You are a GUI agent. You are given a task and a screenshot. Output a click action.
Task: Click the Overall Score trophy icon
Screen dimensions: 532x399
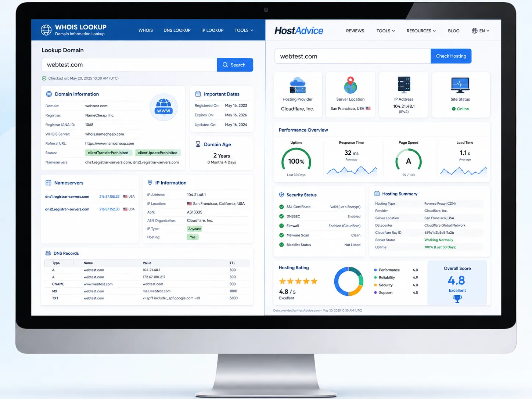tap(457, 299)
